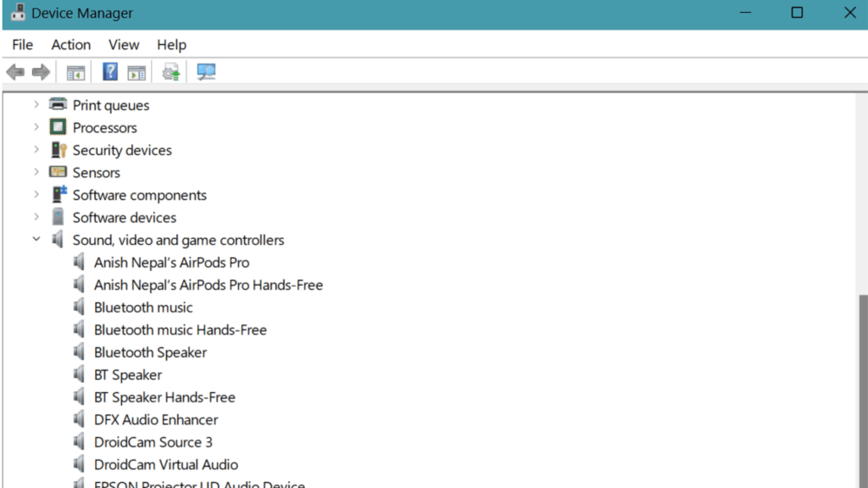Select Sound, video and game controllers label
The height and width of the screenshot is (488, 868).
pos(178,240)
